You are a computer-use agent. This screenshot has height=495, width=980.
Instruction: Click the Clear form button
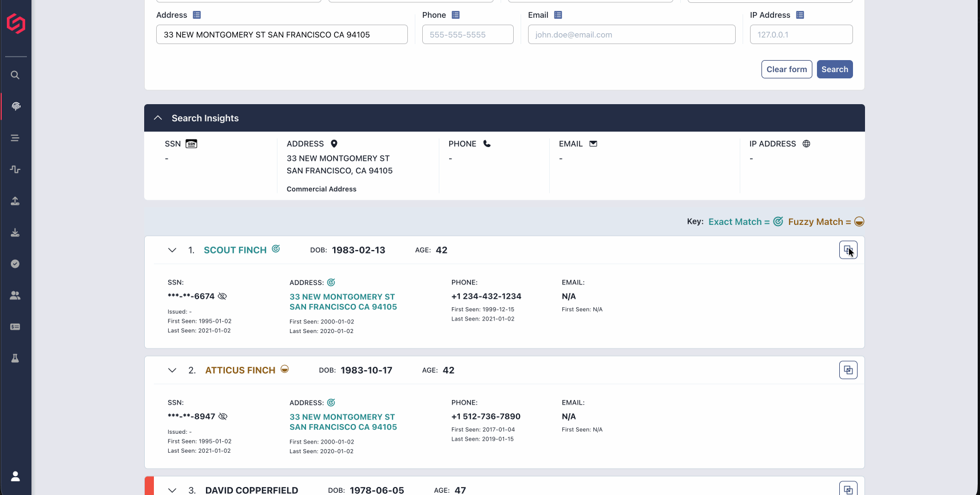(x=787, y=69)
